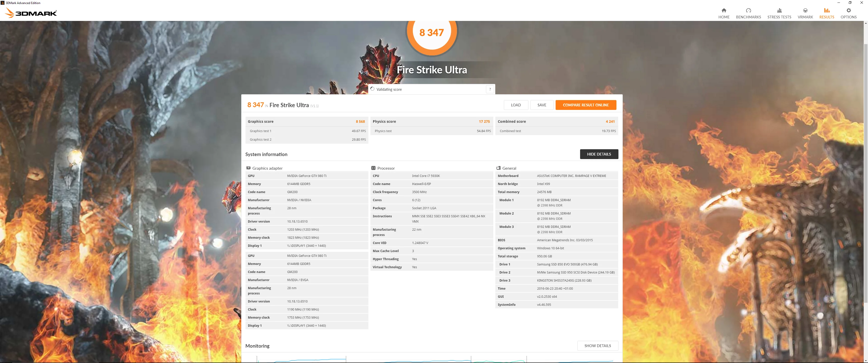Open Stress Tests chart icon
Image resolution: width=868 pixels, height=363 pixels.
(x=779, y=10)
